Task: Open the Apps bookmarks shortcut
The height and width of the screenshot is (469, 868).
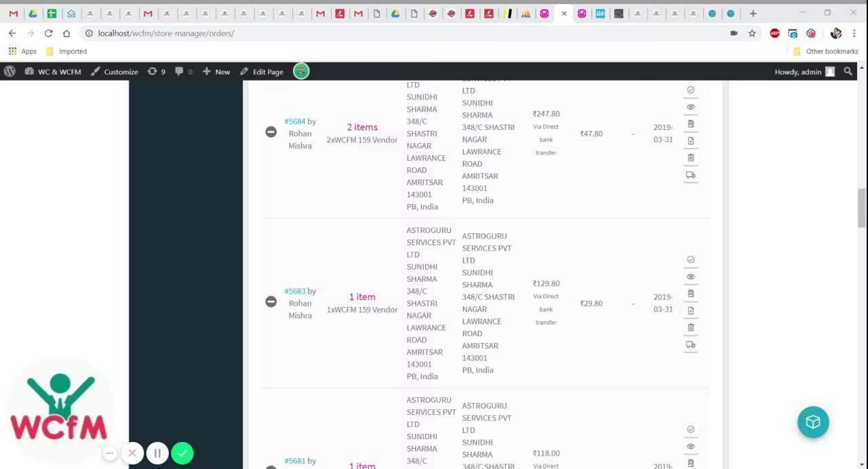Action: pos(22,51)
